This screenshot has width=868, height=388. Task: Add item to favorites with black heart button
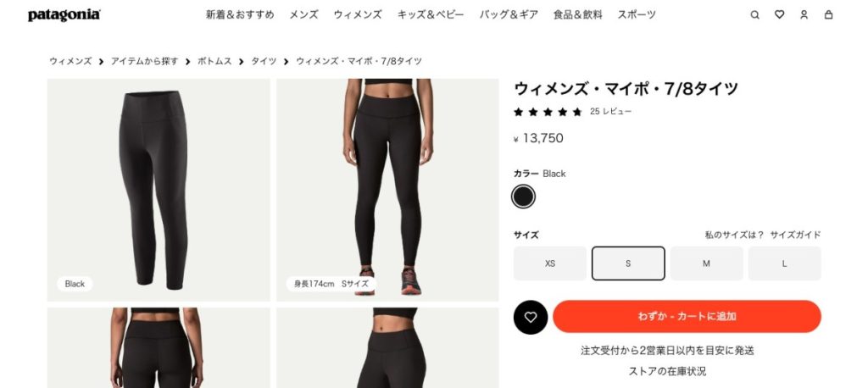[531, 317]
